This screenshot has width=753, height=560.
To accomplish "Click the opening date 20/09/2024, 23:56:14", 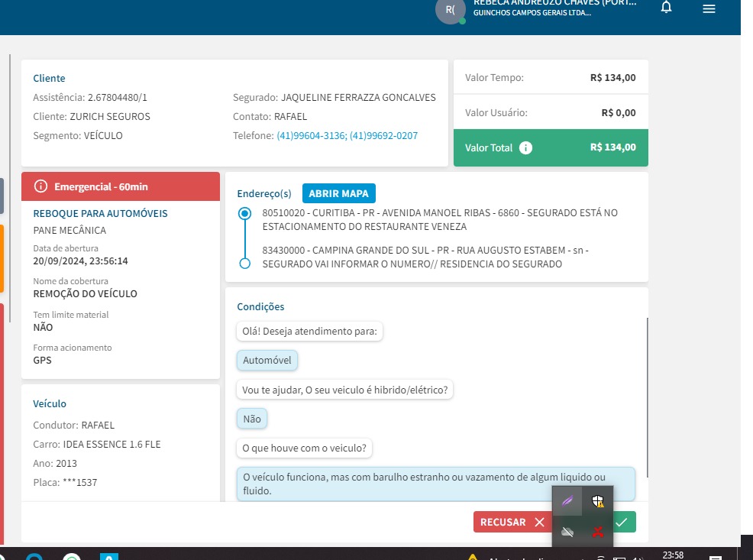I will pyautogui.click(x=81, y=261).
